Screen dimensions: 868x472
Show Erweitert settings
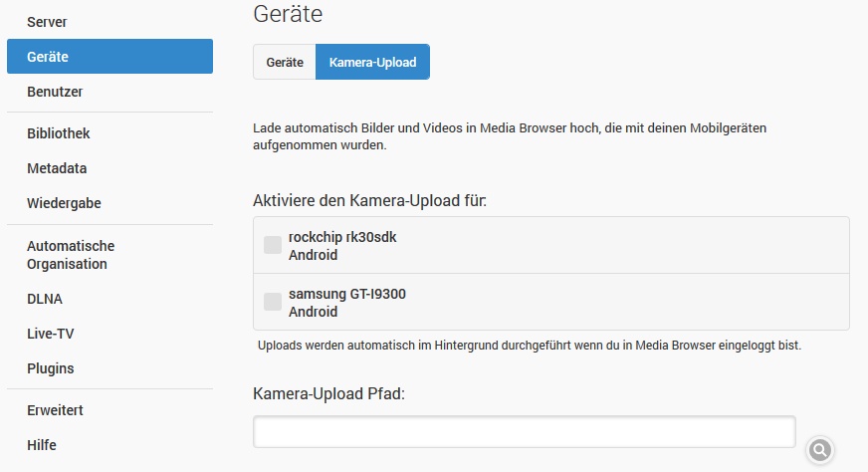tap(55, 410)
